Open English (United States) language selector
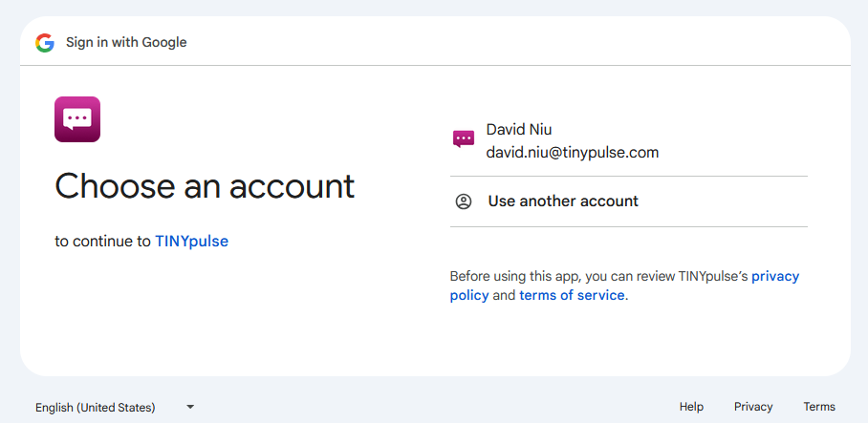 pos(115,408)
